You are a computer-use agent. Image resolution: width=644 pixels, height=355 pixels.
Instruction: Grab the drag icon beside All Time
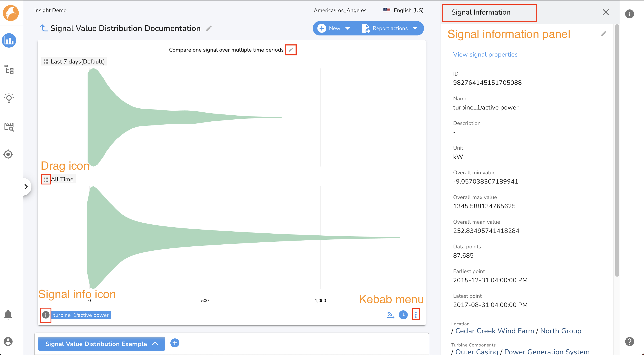click(46, 179)
